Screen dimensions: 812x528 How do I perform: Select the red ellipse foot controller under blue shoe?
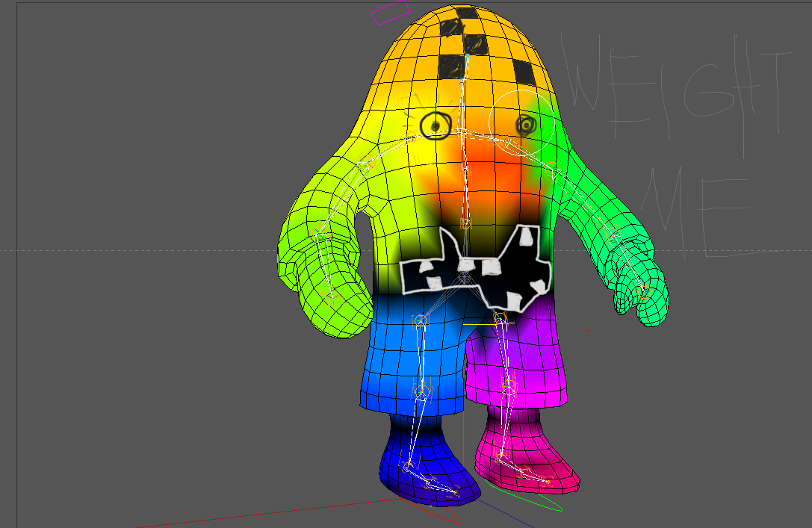click(430, 510)
